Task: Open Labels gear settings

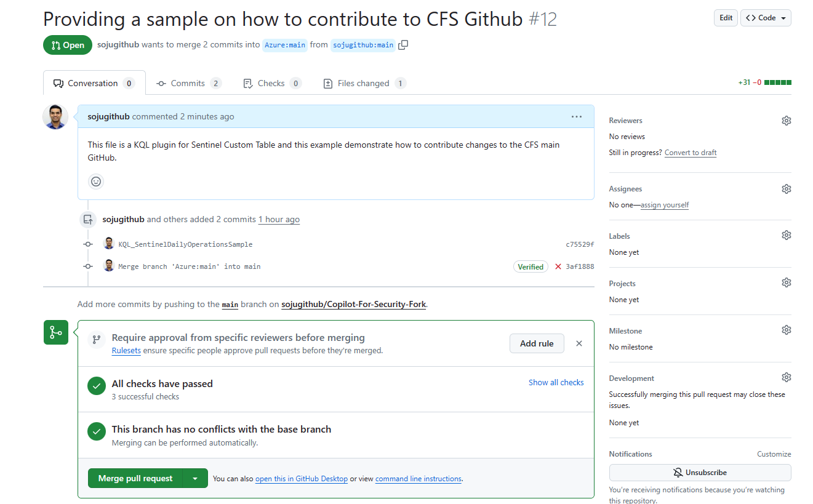Action: click(x=786, y=236)
